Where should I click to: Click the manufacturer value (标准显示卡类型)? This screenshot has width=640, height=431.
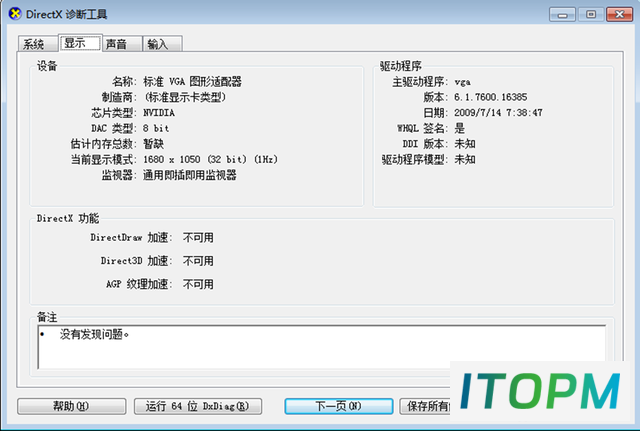pyautogui.click(x=185, y=97)
